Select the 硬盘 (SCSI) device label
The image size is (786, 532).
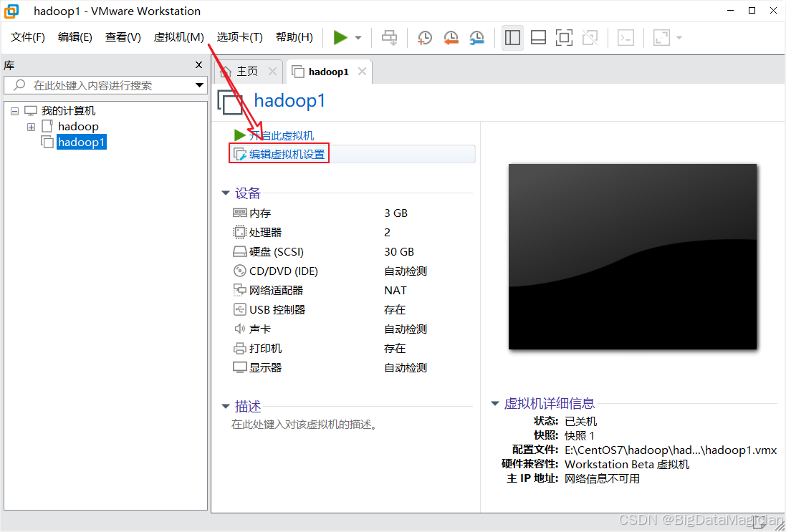(x=277, y=252)
